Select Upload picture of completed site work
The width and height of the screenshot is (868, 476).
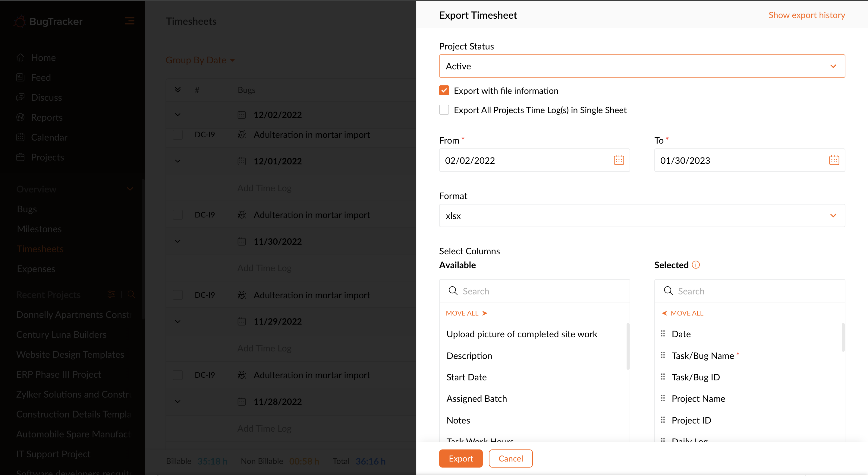522,334
